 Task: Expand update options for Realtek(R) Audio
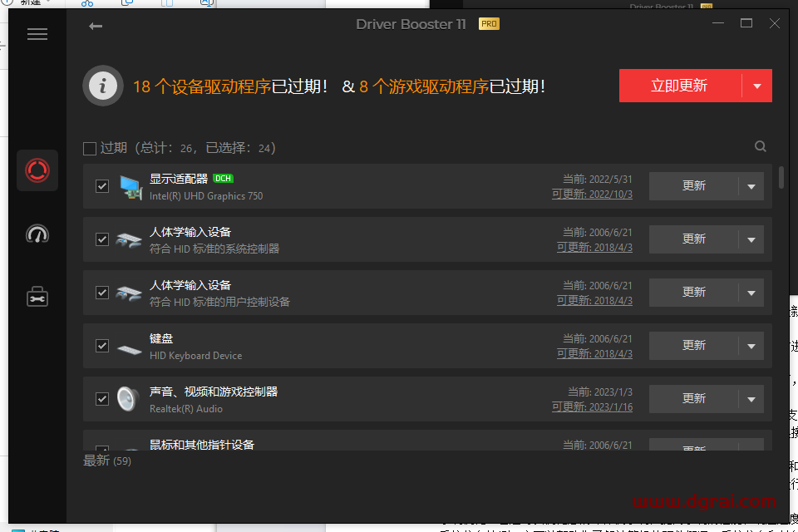[x=751, y=399]
